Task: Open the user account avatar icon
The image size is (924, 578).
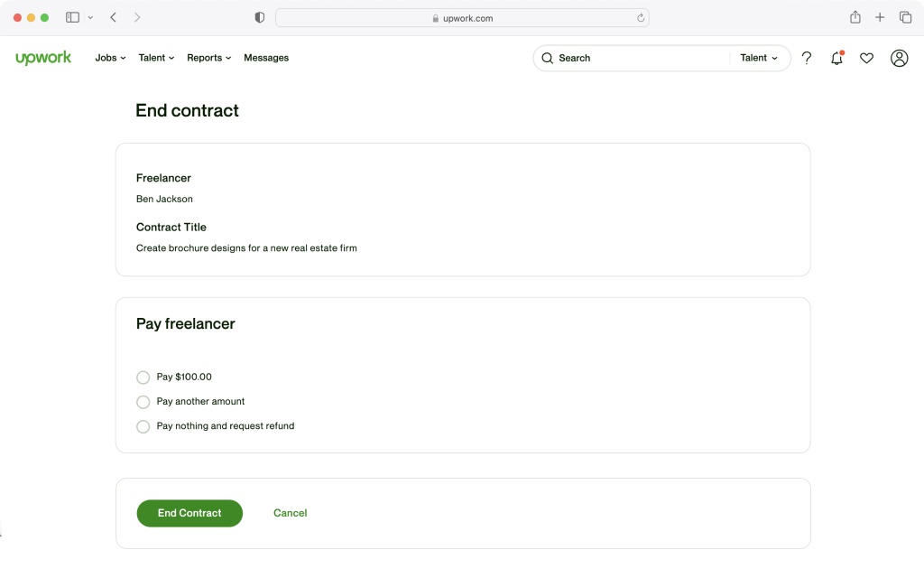Action: click(x=899, y=58)
